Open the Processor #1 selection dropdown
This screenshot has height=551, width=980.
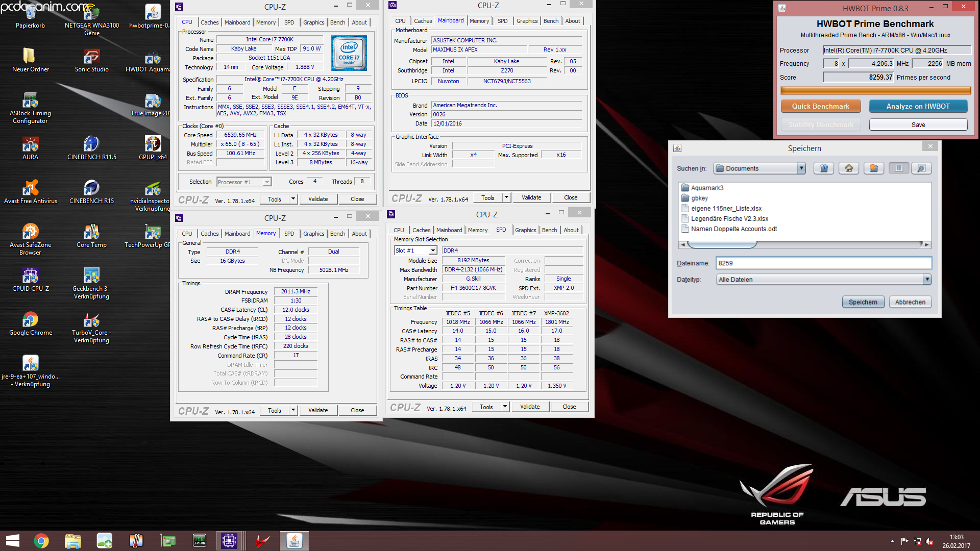tap(266, 182)
